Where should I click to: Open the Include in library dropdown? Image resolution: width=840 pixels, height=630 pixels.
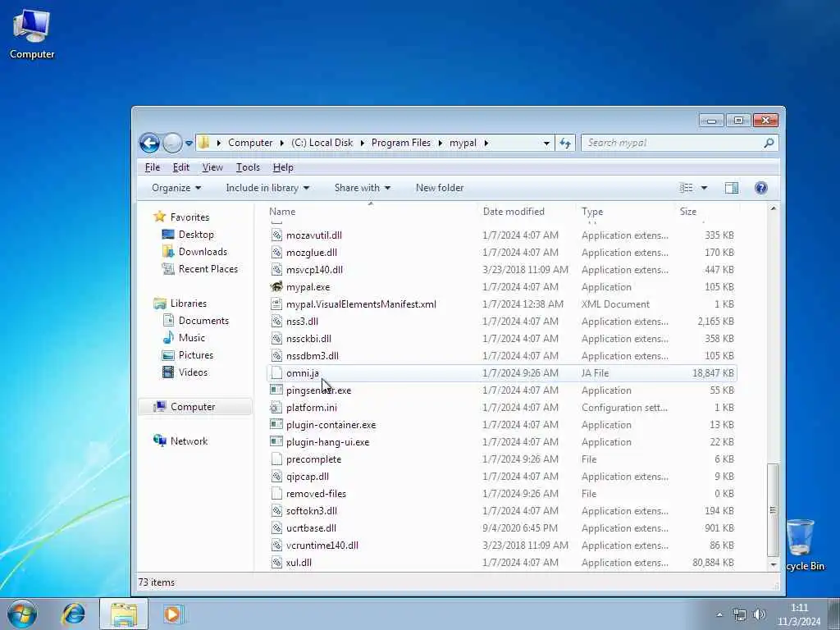(x=267, y=188)
